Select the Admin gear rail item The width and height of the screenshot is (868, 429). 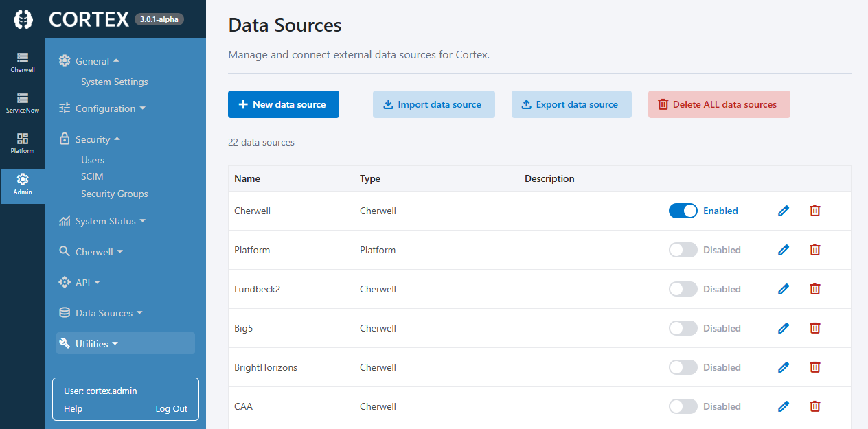pos(23,185)
